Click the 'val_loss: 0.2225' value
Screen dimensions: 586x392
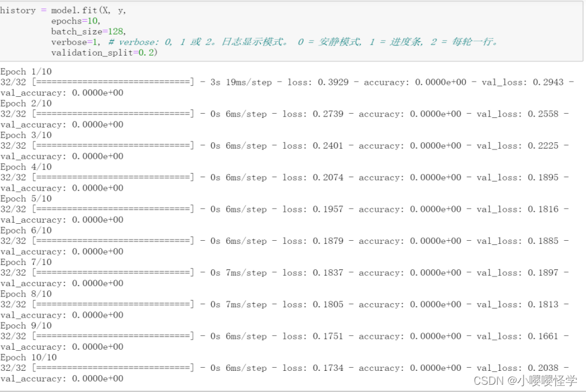point(517,146)
